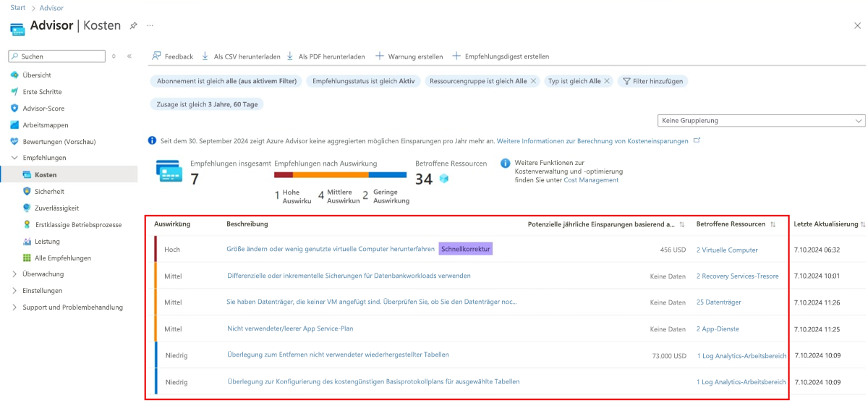Click the Suchen search field
The height and width of the screenshot is (403, 868).
(x=57, y=56)
